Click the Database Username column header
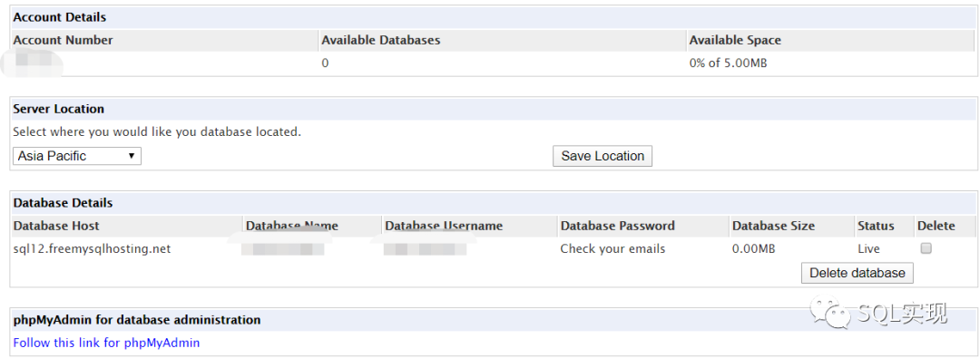 444,226
